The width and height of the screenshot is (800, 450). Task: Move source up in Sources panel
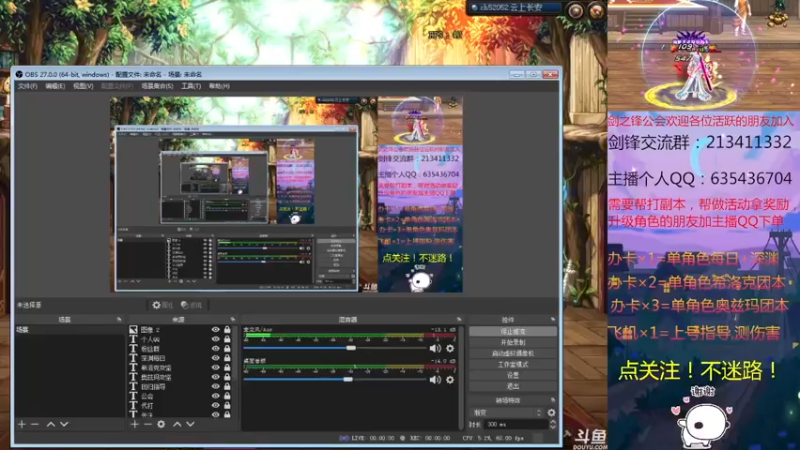(177, 424)
